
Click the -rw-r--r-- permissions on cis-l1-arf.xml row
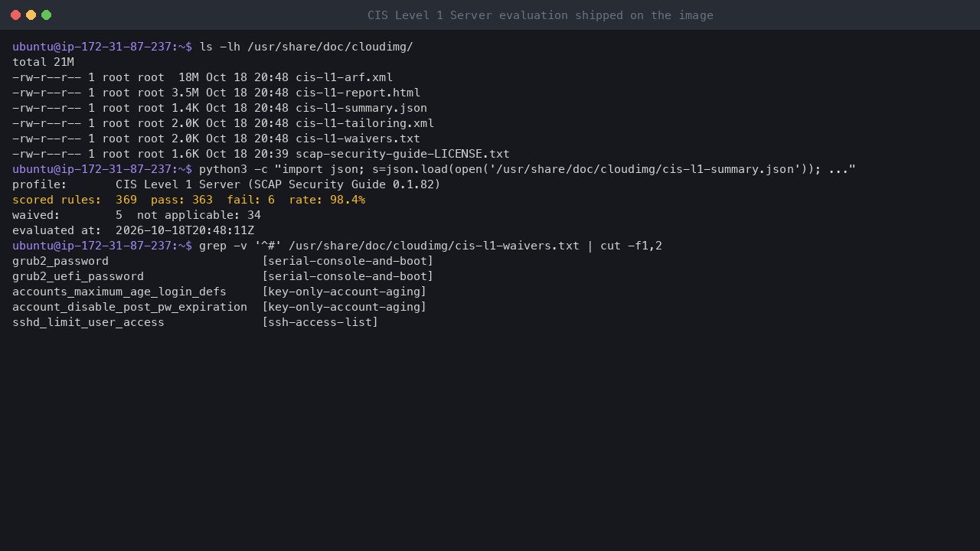47,77
